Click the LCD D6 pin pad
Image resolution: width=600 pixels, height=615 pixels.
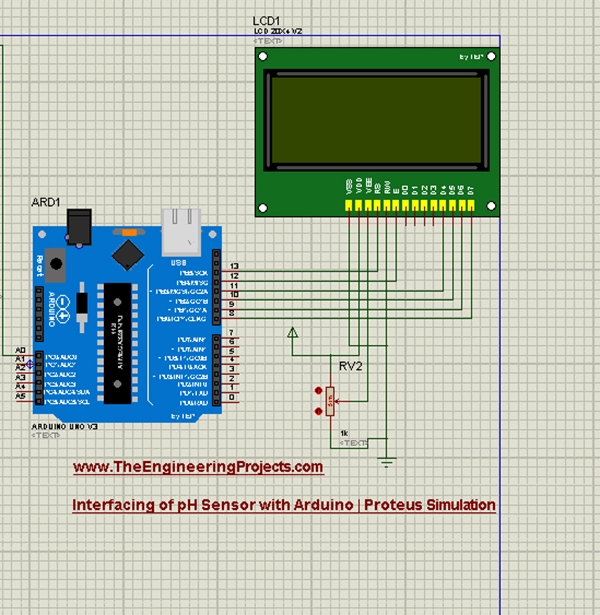tap(462, 205)
